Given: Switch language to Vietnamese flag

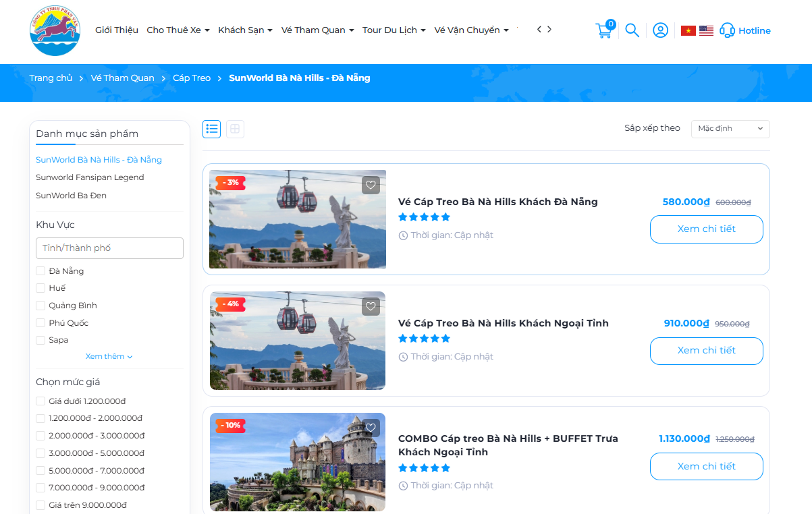Looking at the screenshot, I should pos(688,30).
